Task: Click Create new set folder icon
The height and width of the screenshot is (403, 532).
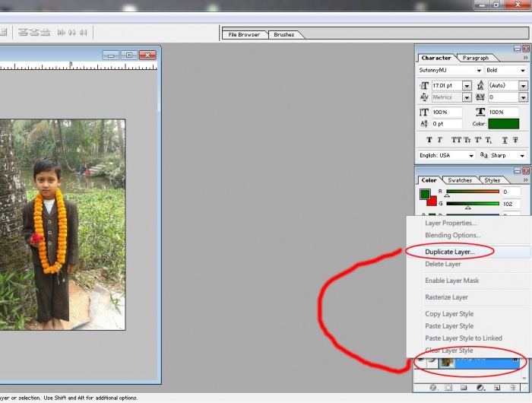Action: tap(464, 387)
